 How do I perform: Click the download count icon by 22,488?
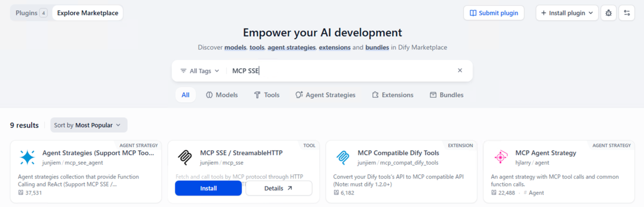[x=494, y=192]
